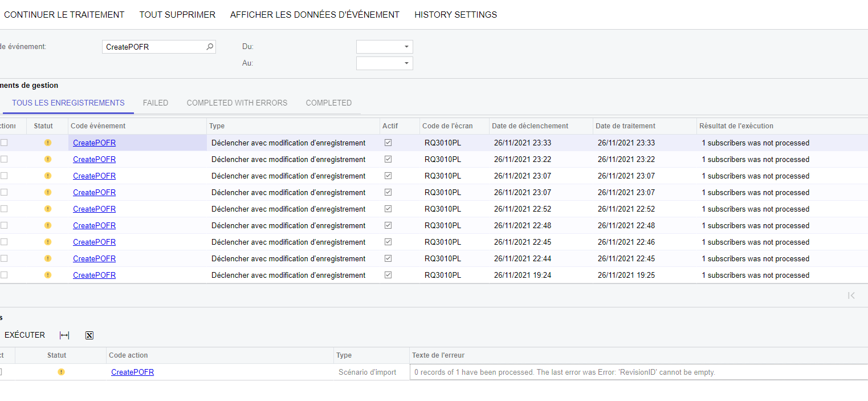Image resolution: width=868 pixels, height=401 pixels.
Task: Sort by Date de déclenchement column header
Action: click(530, 126)
